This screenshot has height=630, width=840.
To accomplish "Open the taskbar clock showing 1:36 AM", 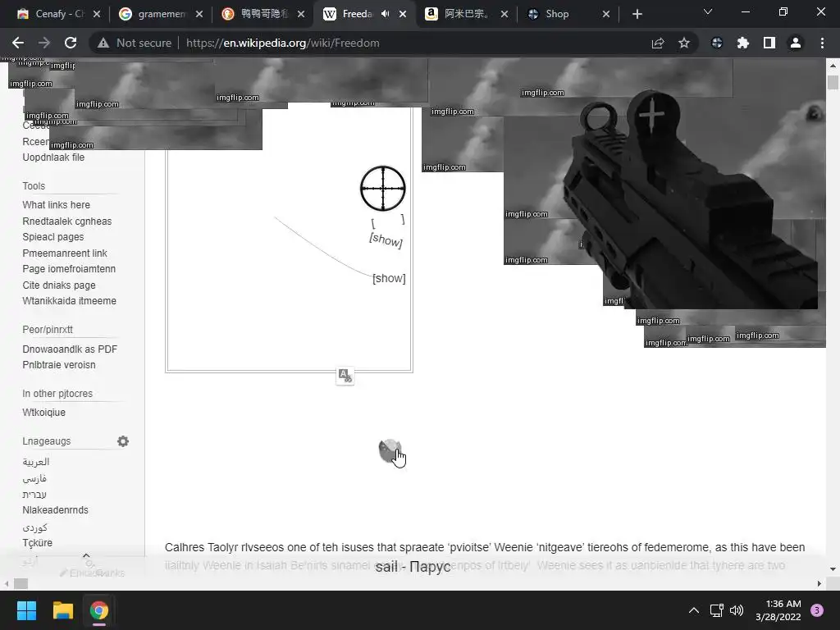I will (778, 610).
